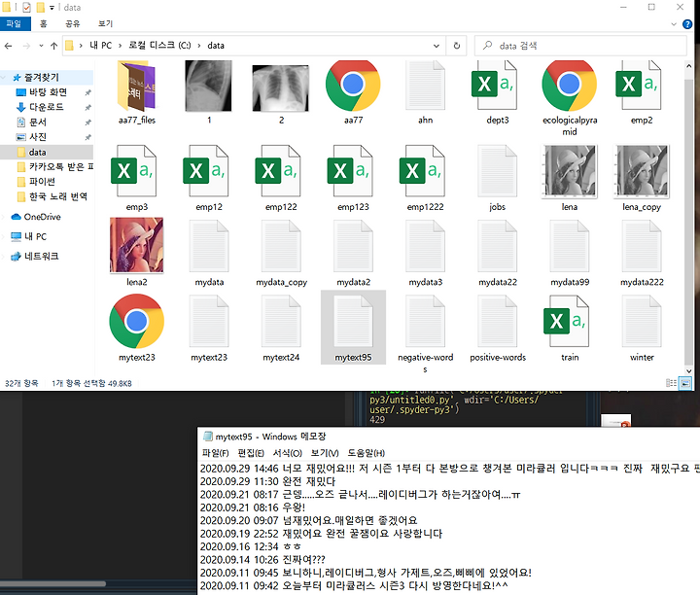
Task: Select the mytext23 Chrome HTML file
Action: point(137,328)
